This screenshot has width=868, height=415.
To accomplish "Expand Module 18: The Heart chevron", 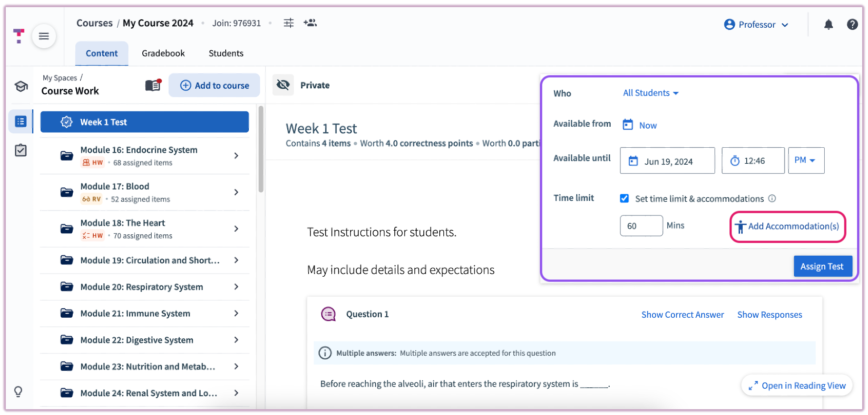I will click(x=236, y=229).
